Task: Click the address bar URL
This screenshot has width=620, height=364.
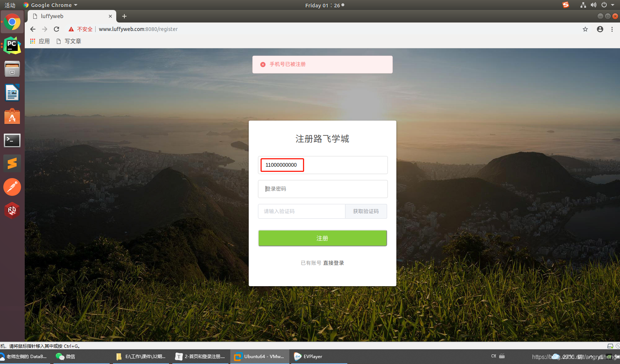Action: click(138, 29)
